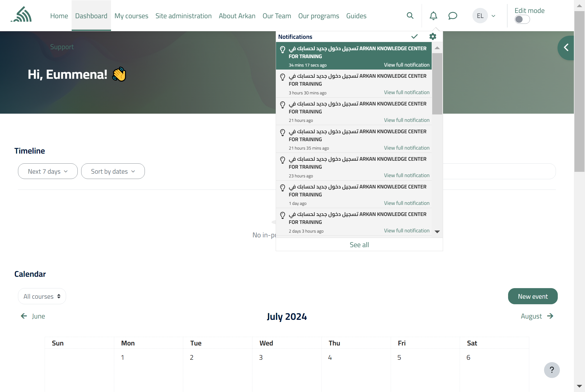View full notification from 1 day ago
The height and width of the screenshot is (392, 585).
(x=407, y=203)
